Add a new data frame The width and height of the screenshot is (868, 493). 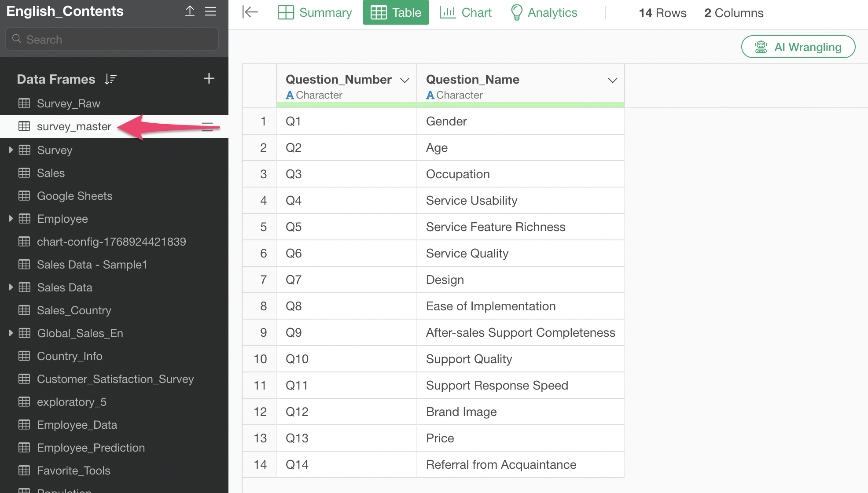[x=209, y=79]
